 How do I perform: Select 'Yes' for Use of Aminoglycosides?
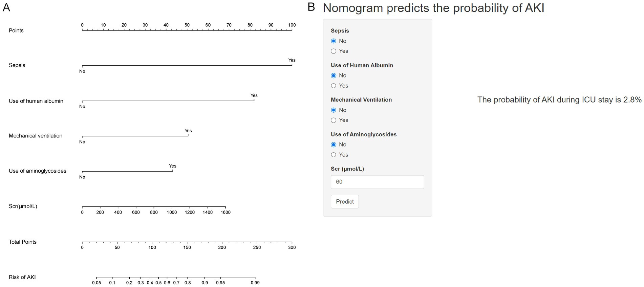pyautogui.click(x=334, y=155)
